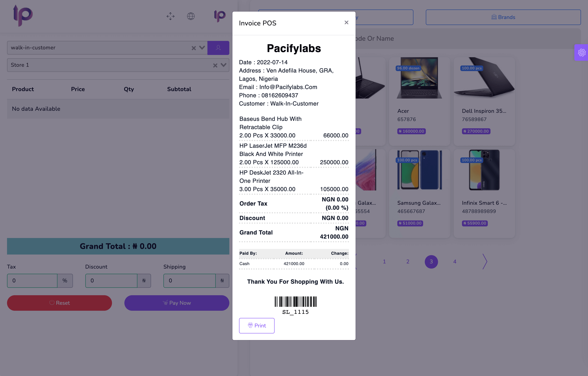Select the Acer laptop product image
The height and width of the screenshot is (376, 588).
pos(419,78)
